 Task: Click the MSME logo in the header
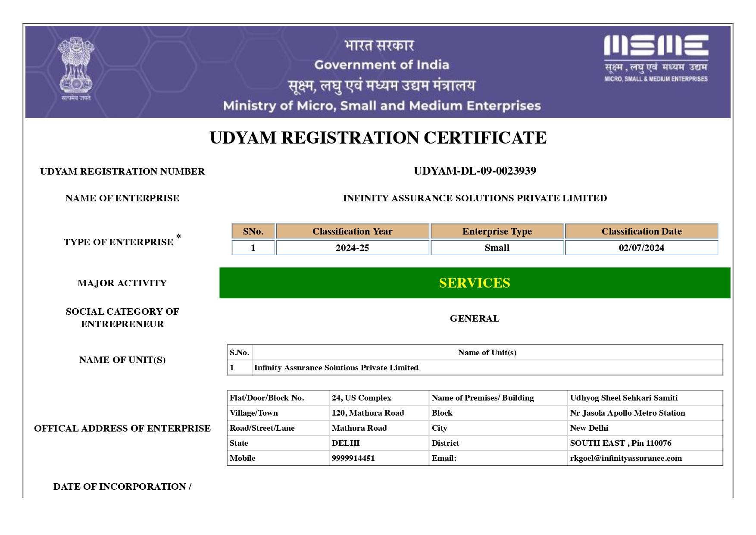[x=656, y=59]
